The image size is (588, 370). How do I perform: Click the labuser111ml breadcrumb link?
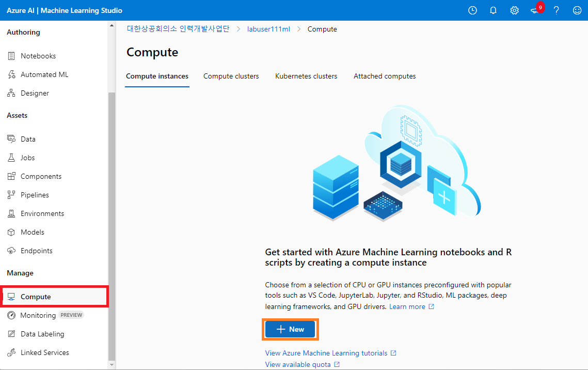click(268, 29)
